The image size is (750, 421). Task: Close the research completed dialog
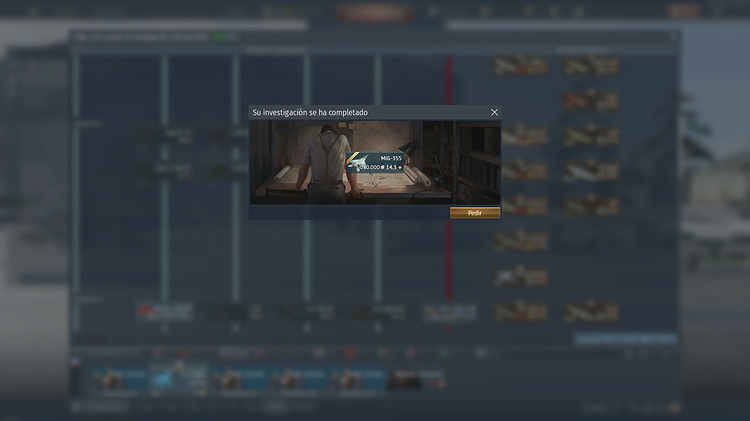click(494, 112)
